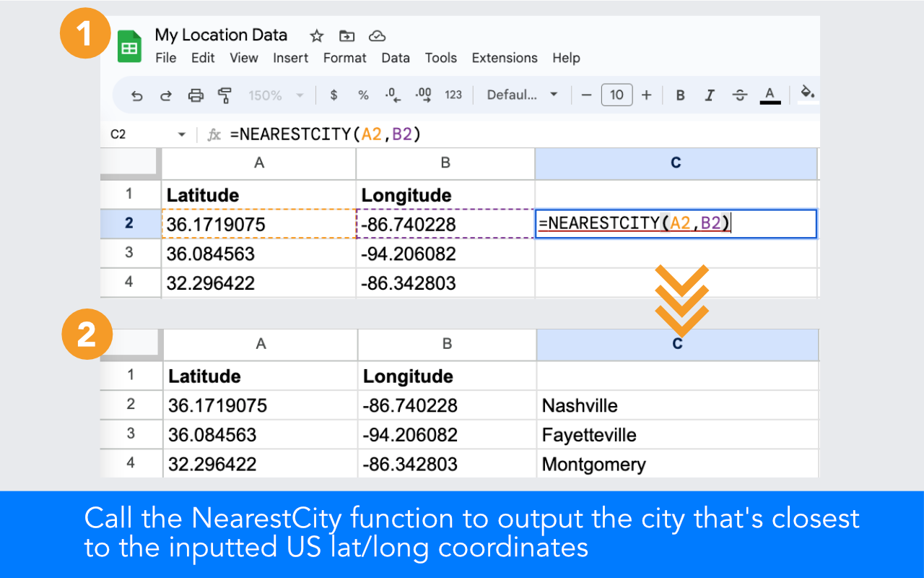Click cell C2 containing =NEARESTCITY(A2,B2)
The height and width of the screenshot is (578, 924).
[676, 223]
